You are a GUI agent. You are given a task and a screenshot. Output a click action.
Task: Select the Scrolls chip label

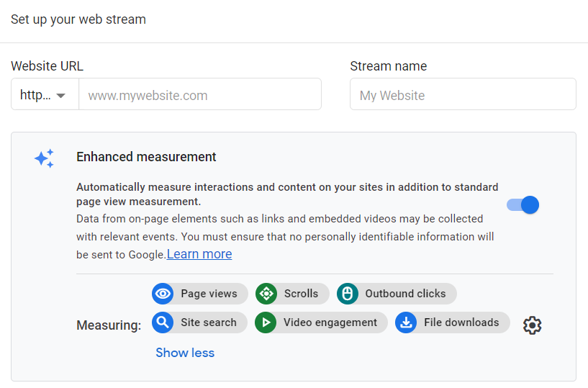(301, 294)
